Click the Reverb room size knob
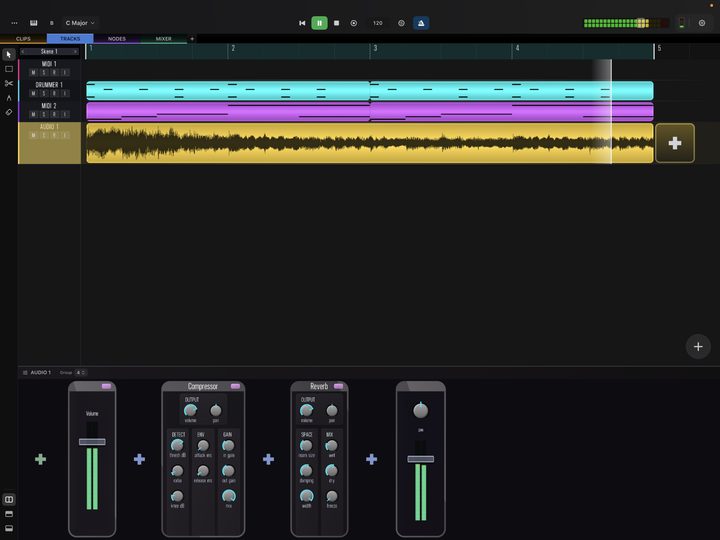This screenshot has width=720, height=540. (x=306, y=445)
